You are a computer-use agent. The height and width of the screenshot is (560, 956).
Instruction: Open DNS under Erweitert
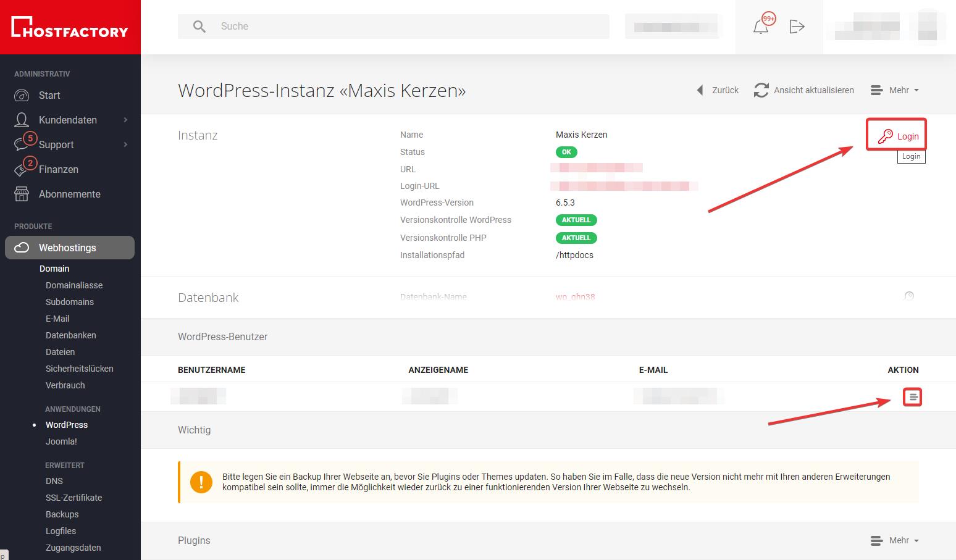[x=54, y=481]
